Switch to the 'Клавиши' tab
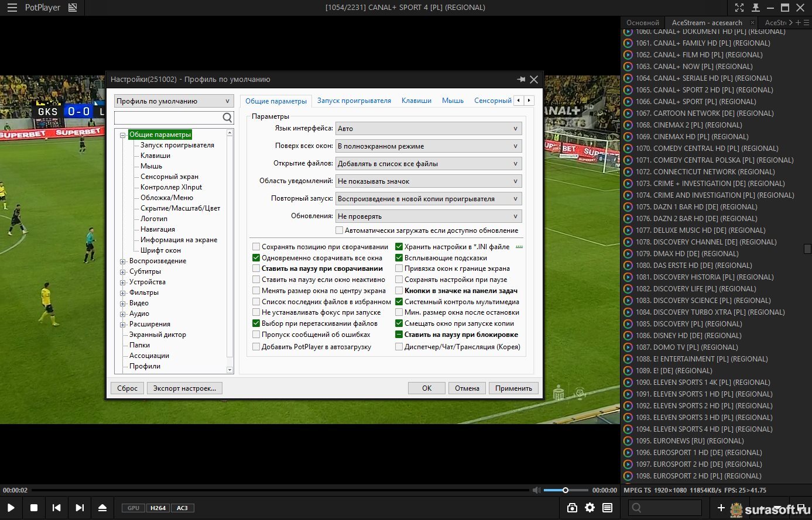Screen dimensions: 812x520 [416, 101]
